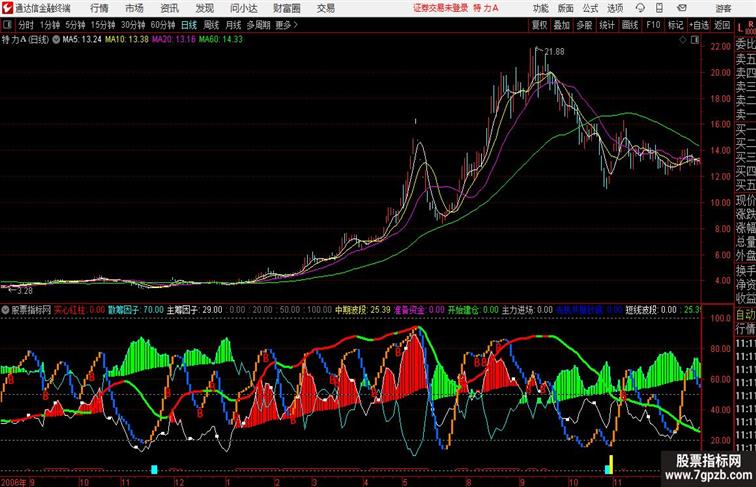
Task: Switch to the 月线 monthly period tab
Action: tap(233, 25)
